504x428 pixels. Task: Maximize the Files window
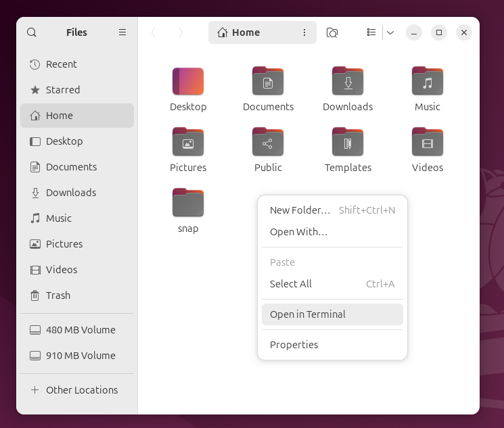(x=439, y=32)
